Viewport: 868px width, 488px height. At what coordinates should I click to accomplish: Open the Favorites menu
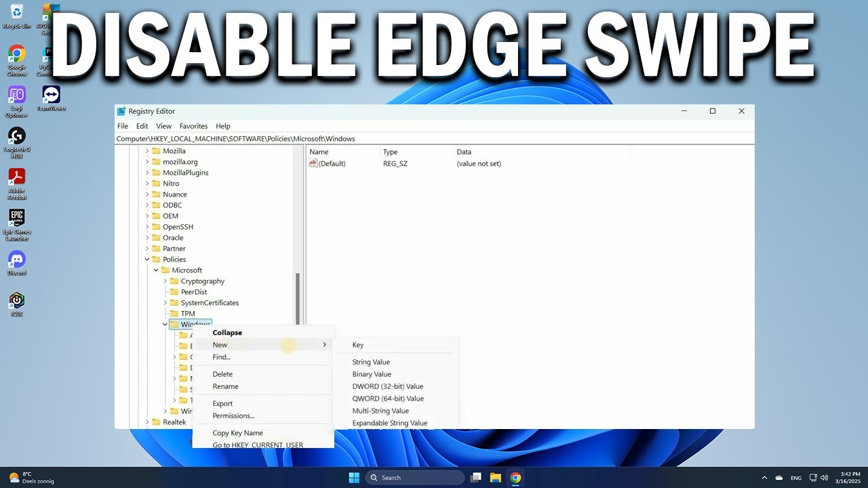coord(193,126)
